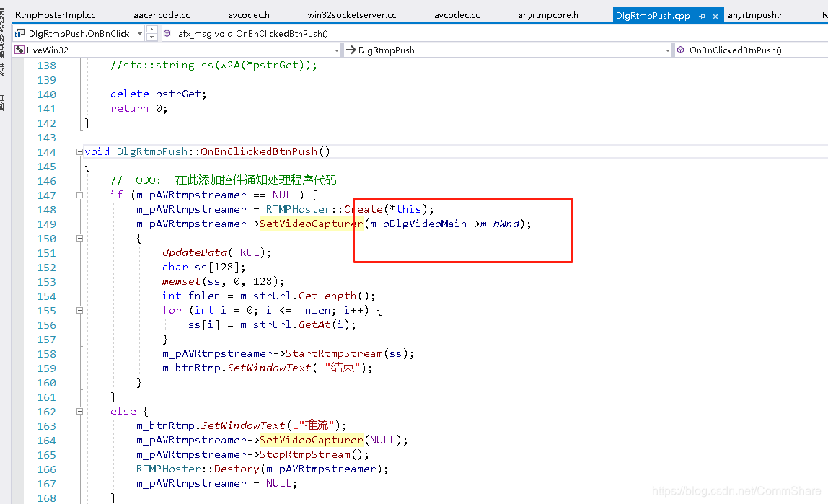Screen dimensions: 828x504
Task: Click the up arrow of navigation stepper
Action: tap(151, 30)
